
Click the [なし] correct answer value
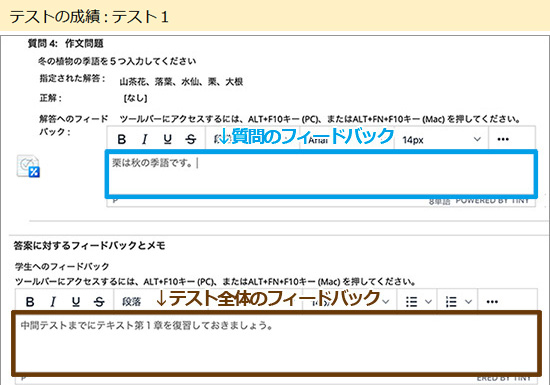[x=135, y=98]
